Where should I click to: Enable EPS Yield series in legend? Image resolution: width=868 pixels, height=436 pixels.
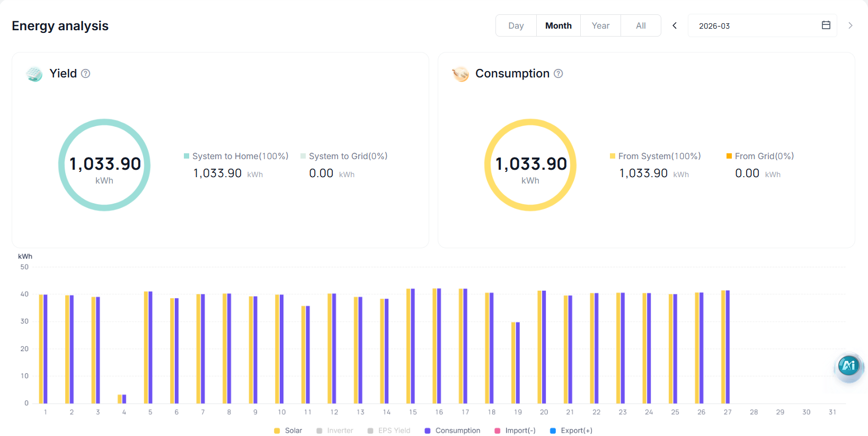388,431
